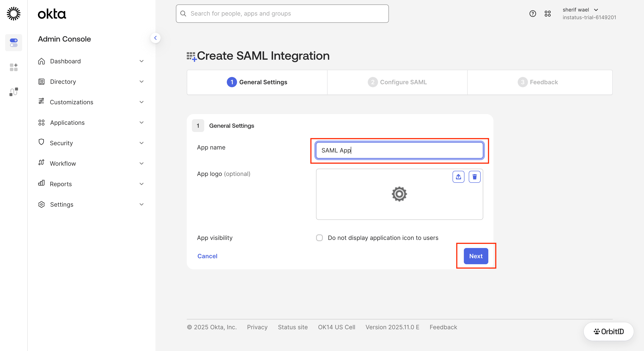The image size is (644, 351).
Task: Check Do not display application icon to users
Action: click(319, 238)
